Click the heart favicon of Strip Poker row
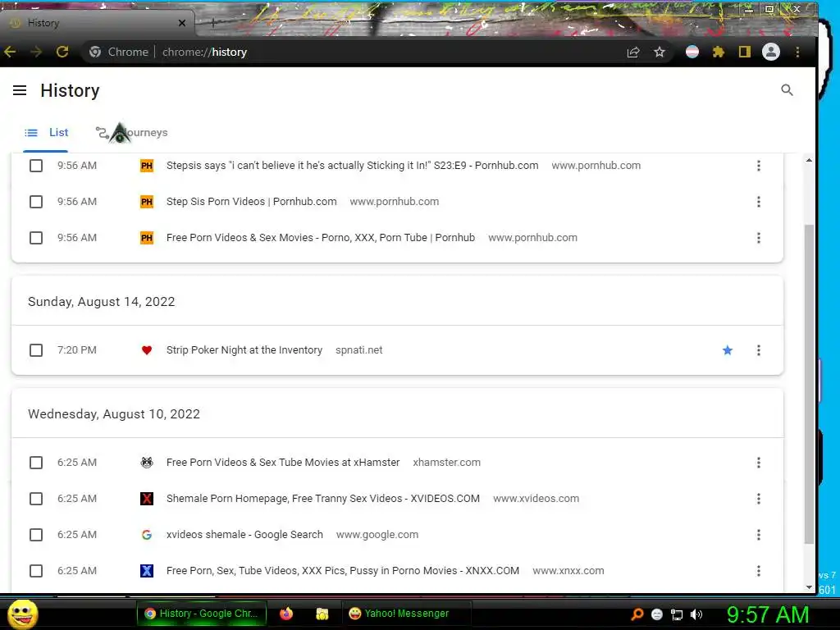Image resolution: width=840 pixels, height=630 pixels. pos(147,350)
